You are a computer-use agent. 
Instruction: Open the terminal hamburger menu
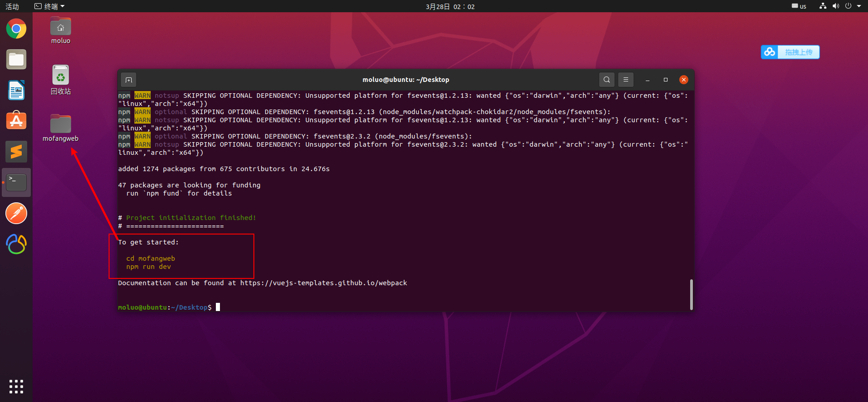coord(626,80)
